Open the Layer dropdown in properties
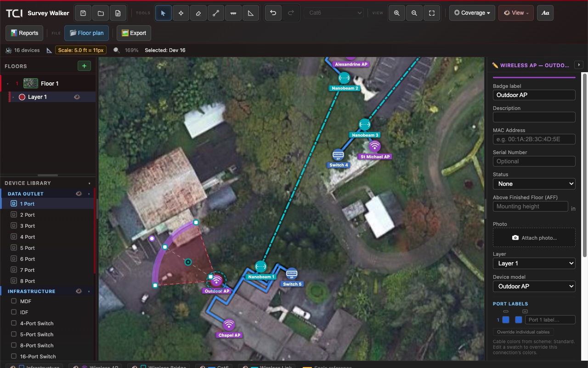 coord(534,263)
